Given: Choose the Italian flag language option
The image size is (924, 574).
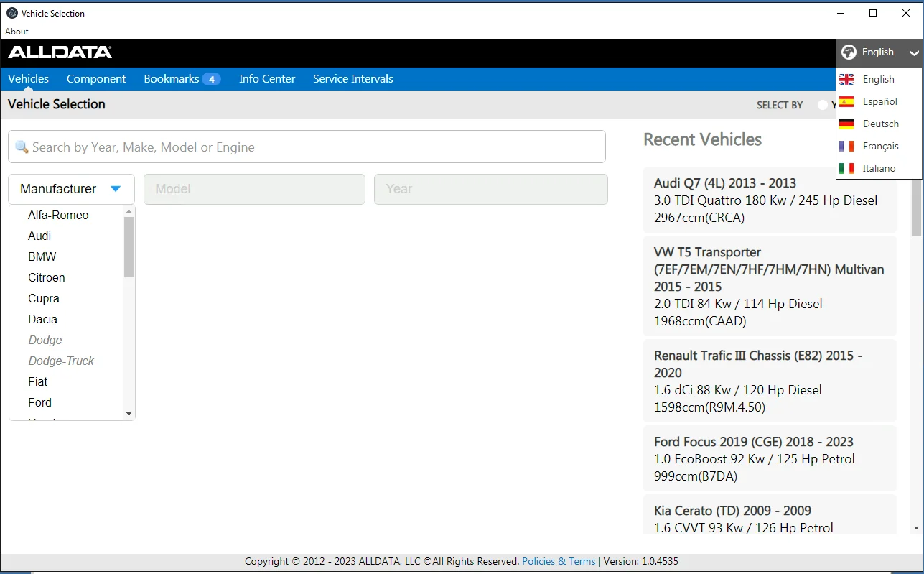Looking at the screenshot, I should coord(846,168).
